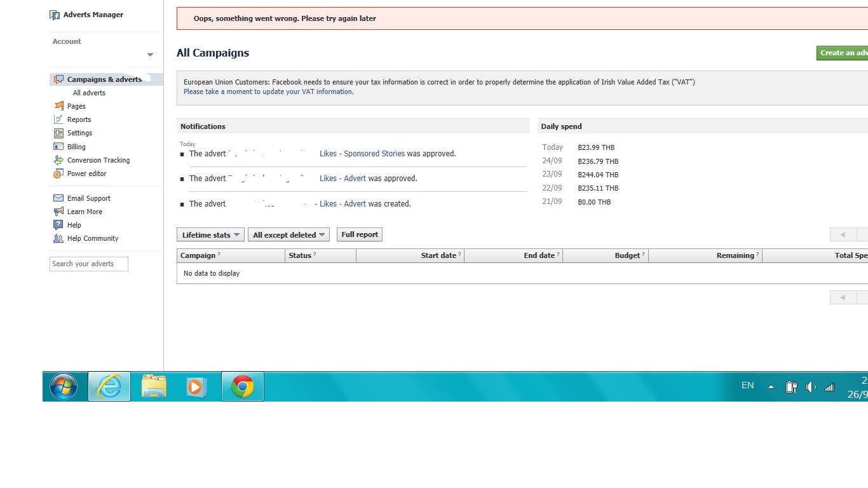This screenshot has width=868, height=488.
Task: Click the volume speaker tray icon
Action: (811, 387)
